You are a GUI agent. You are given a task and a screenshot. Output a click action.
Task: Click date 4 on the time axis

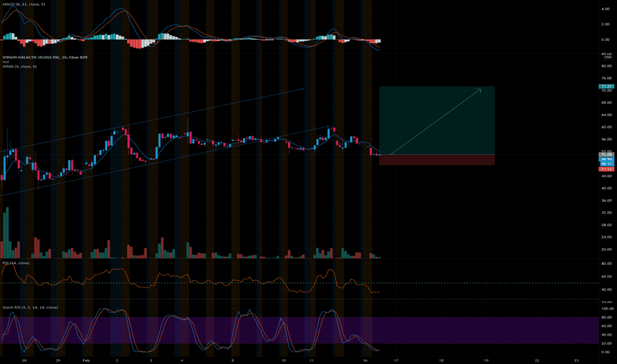point(182,361)
